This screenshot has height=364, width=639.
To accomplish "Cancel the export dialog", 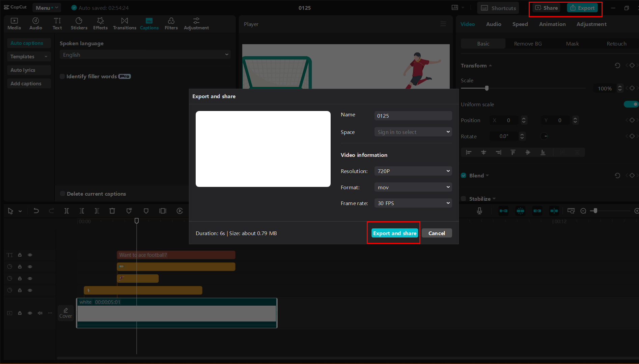I will click(x=437, y=233).
